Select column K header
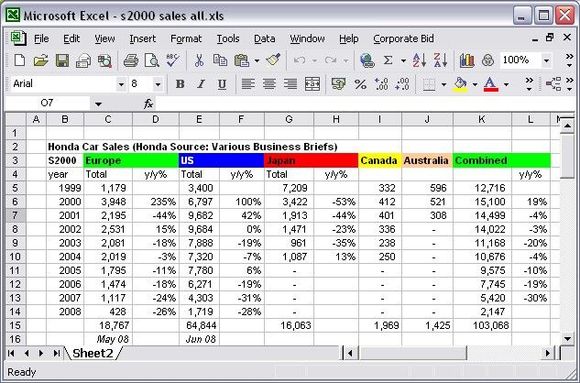The width and height of the screenshot is (580, 383). pos(482,119)
